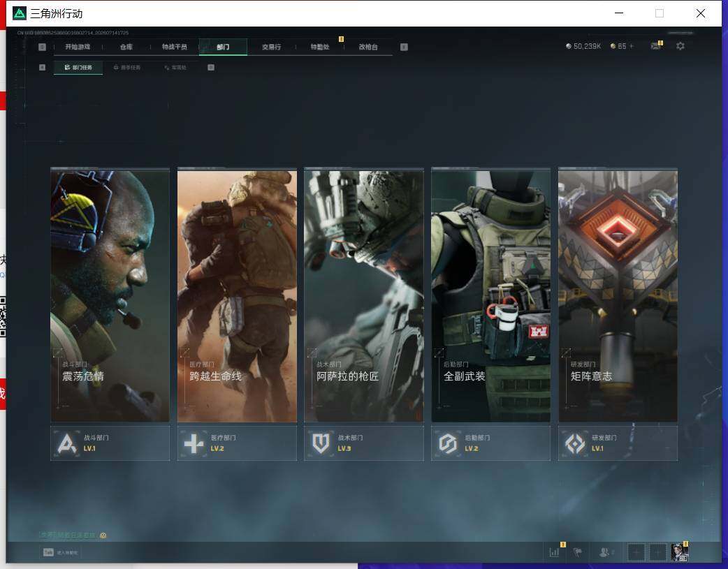Viewport: 728px width, 569px height.
Task: Open the statistics bar-chart icon with badge
Action: (x=554, y=552)
